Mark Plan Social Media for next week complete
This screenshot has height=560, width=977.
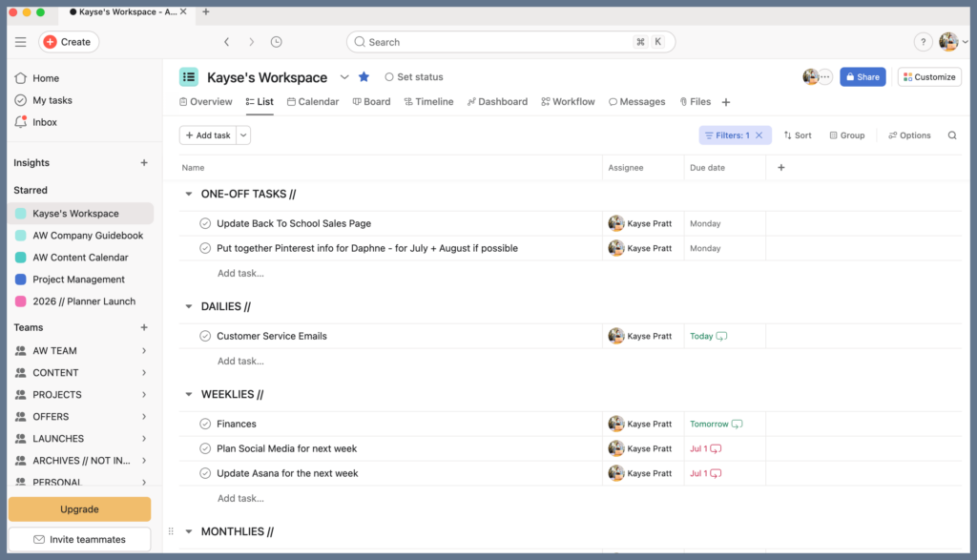(205, 448)
